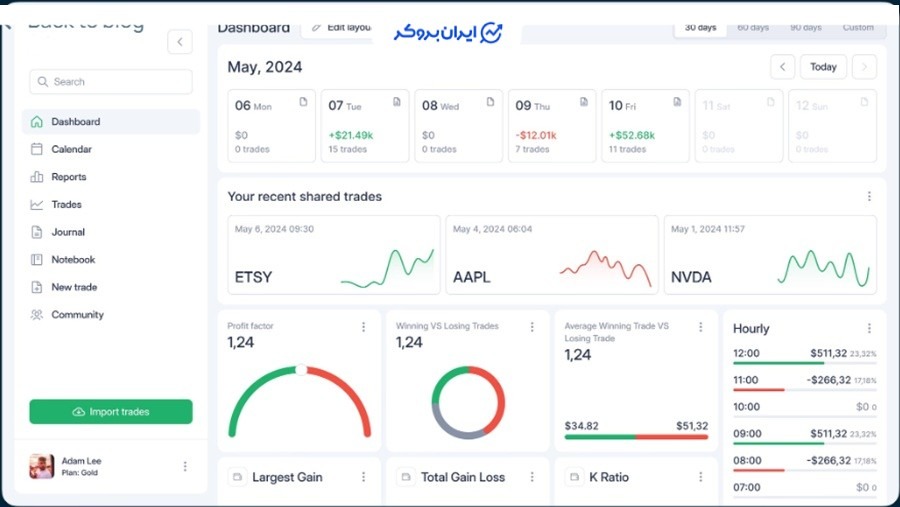Open the Hourly panel options menu
This screenshot has height=507, width=900.
(869, 328)
